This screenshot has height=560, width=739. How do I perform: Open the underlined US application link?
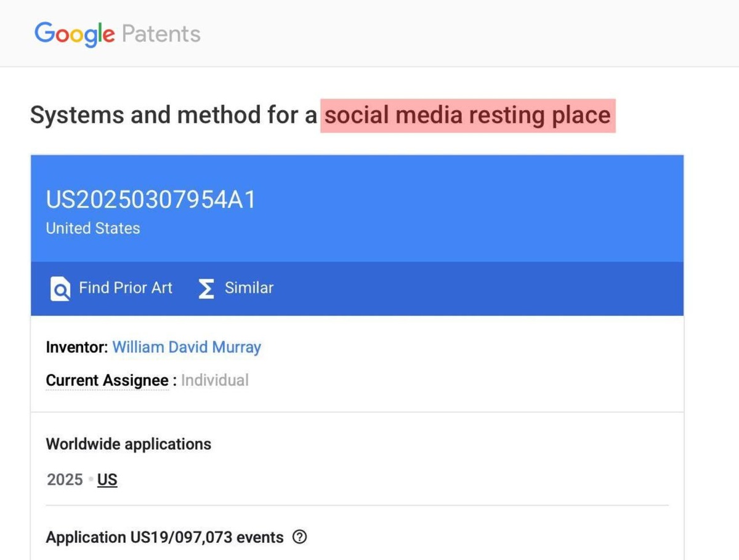(107, 480)
